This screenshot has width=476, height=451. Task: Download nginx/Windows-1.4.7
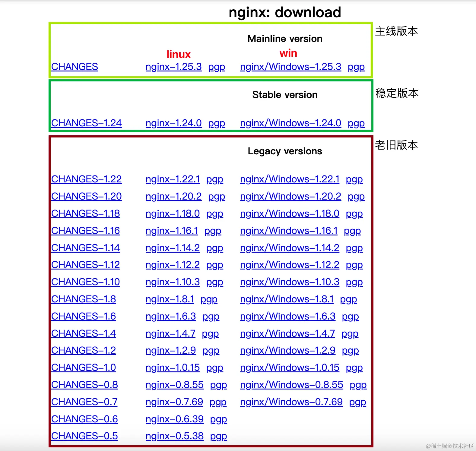click(x=287, y=333)
